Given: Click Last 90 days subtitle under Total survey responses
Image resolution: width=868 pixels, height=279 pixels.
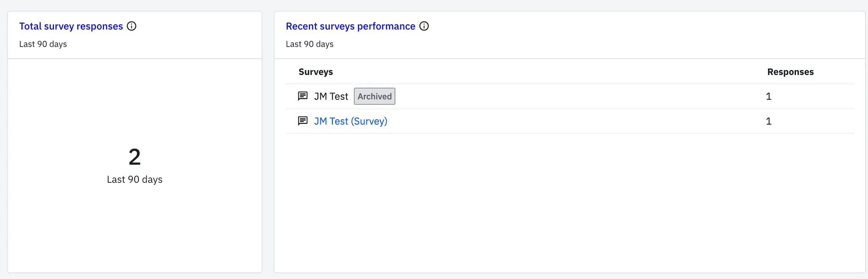Looking at the screenshot, I should (43, 44).
